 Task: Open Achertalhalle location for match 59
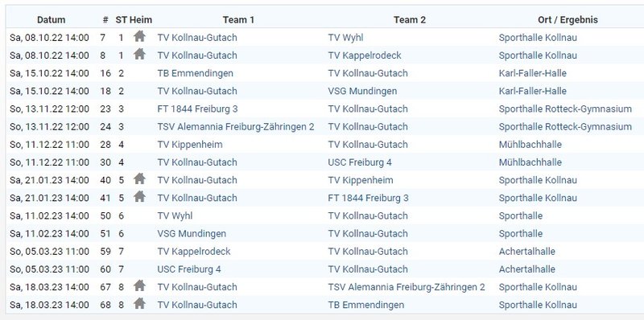(526, 252)
